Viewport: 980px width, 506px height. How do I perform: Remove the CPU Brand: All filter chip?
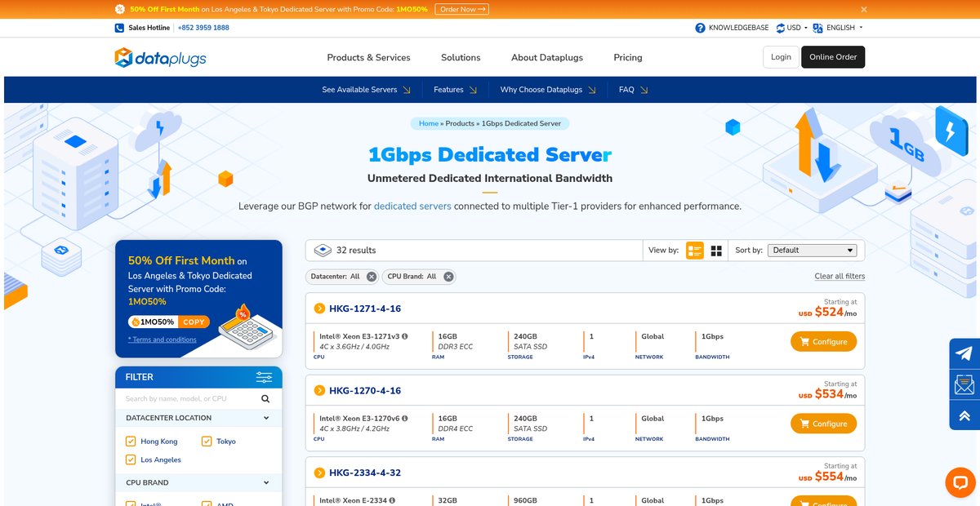click(x=448, y=277)
